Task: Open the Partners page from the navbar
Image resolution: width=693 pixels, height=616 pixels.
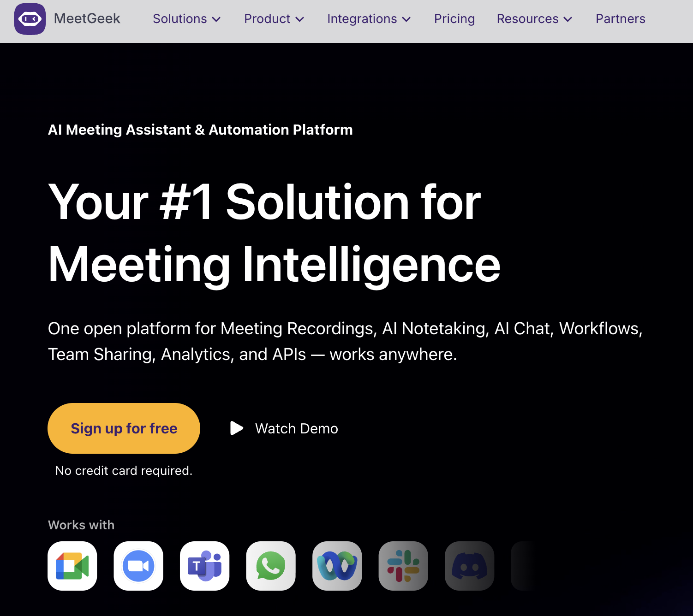Action: (620, 19)
